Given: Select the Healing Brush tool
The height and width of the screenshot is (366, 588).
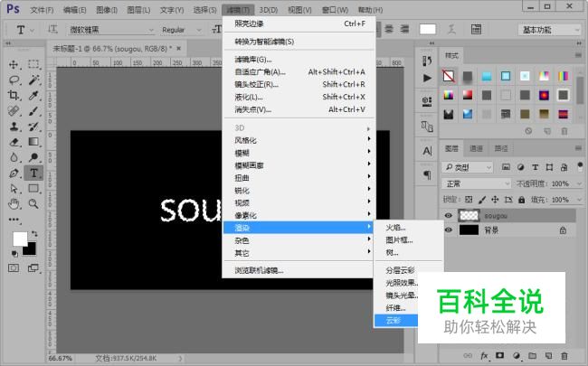Looking at the screenshot, I should point(14,111).
